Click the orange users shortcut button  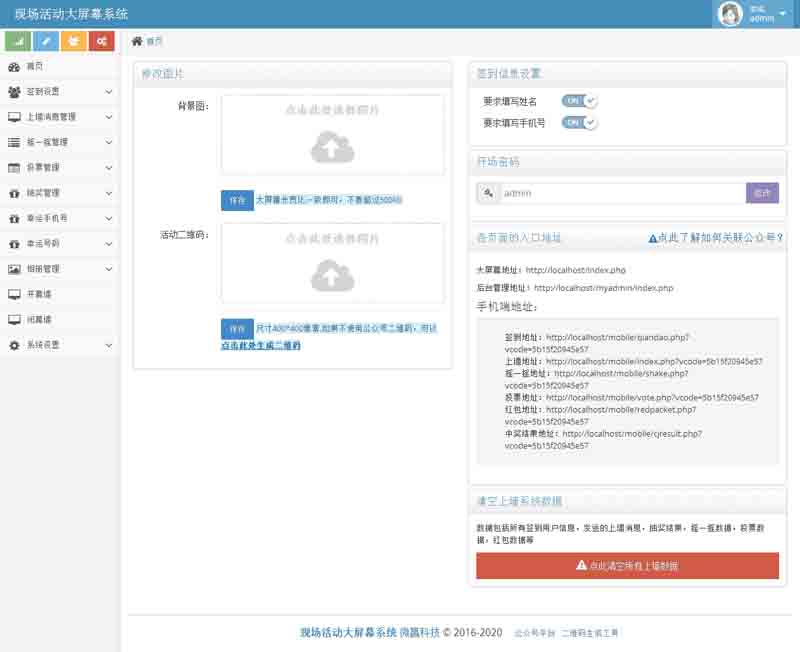73,41
